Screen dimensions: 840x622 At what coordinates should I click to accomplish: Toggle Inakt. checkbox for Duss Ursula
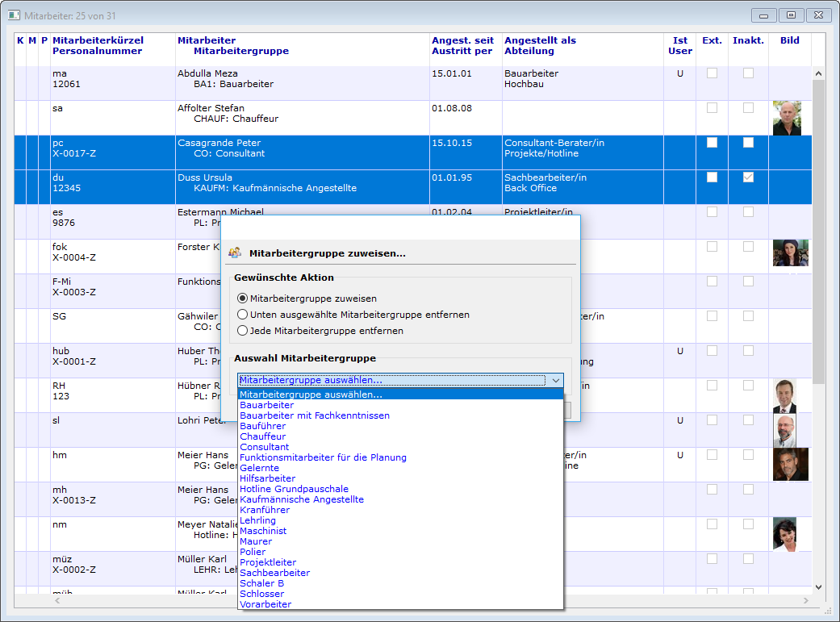[x=748, y=177]
